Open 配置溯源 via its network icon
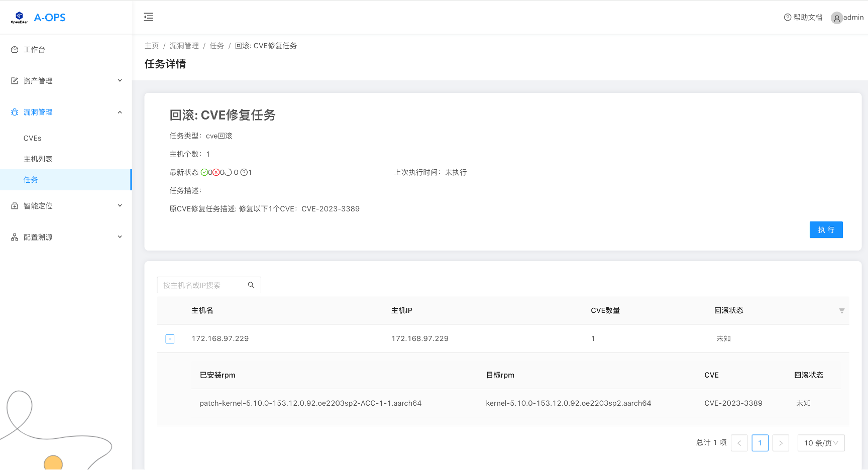 coord(14,237)
